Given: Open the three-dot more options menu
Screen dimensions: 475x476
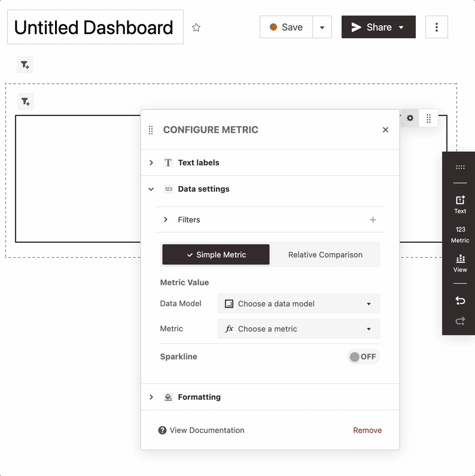Looking at the screenshot, I should click(437, 27).
